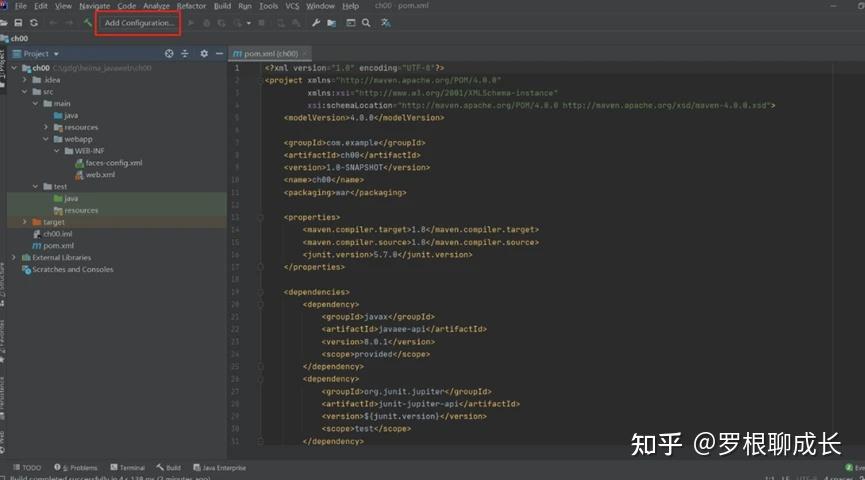The image size is (865, 480).
Task: Open the Navigate menu
Action: tap(94, 6)
